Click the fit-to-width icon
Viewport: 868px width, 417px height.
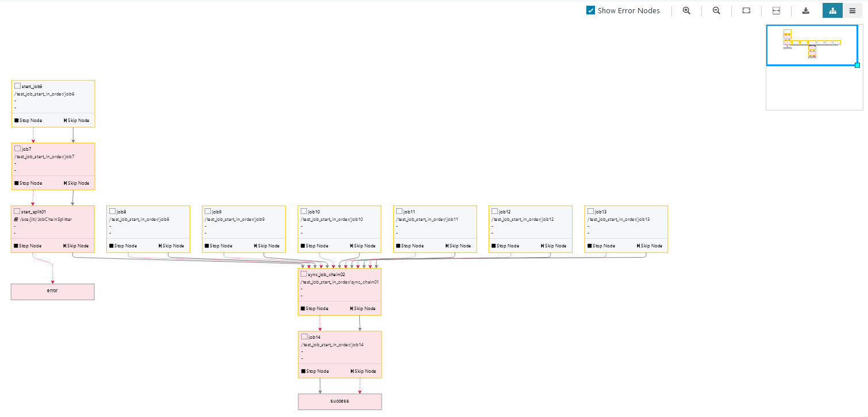point(776,10)
